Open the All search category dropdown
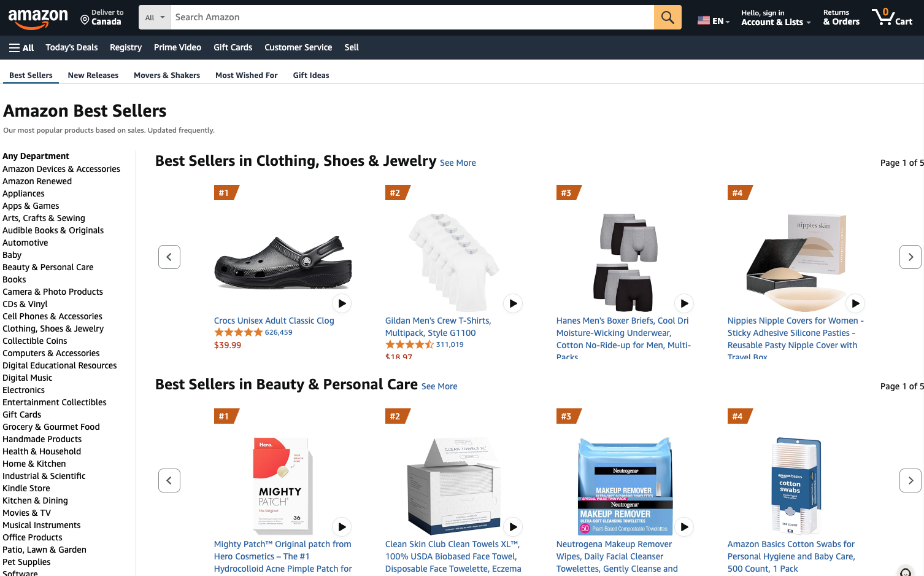 (154, 17)
